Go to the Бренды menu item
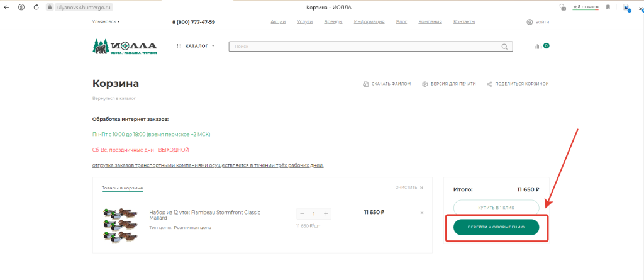The height and width of the screenshot is (280, 644). pyautogui.click(x=333, y=22)
